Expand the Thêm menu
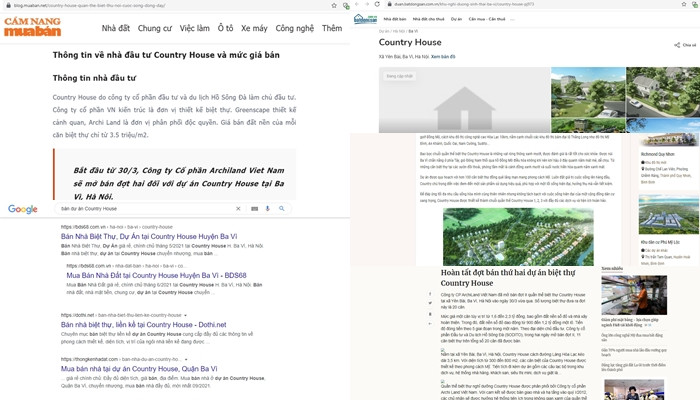The width and height of the screenshot is (700, 400). [x=332, y=29]
